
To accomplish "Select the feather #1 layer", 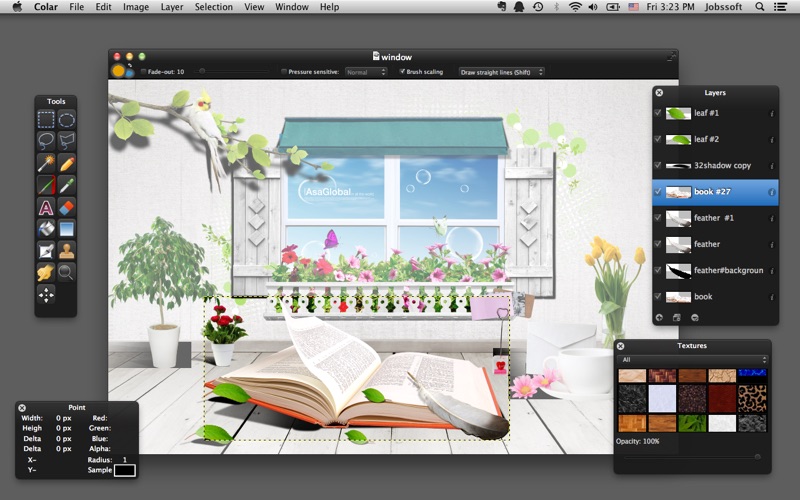I will (x=714, y=218).
